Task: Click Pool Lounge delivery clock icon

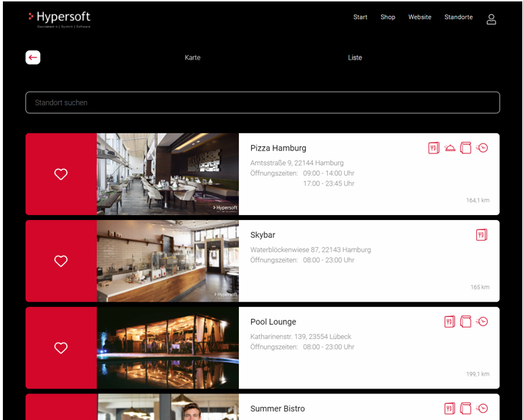Action: (481, 322)
